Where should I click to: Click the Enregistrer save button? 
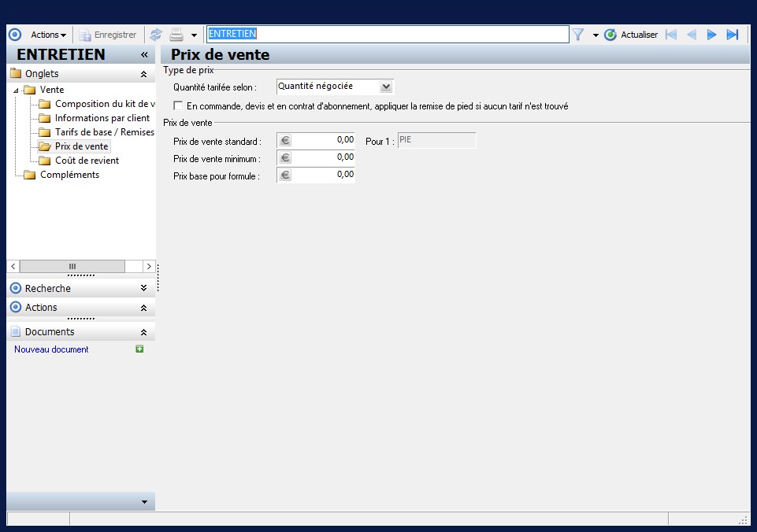click(109, 35)
